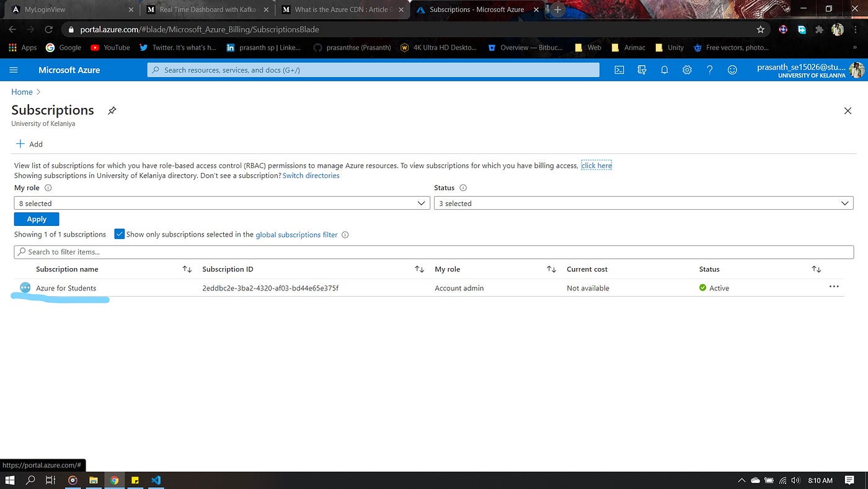Open the Twitter bookmark
868x489 pixels.
coord(177,47)
